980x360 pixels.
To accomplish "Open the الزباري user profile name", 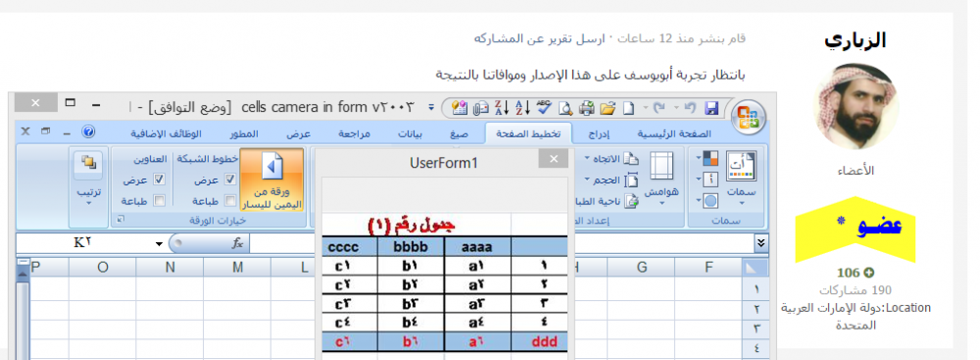I will [x=855, y=40].
